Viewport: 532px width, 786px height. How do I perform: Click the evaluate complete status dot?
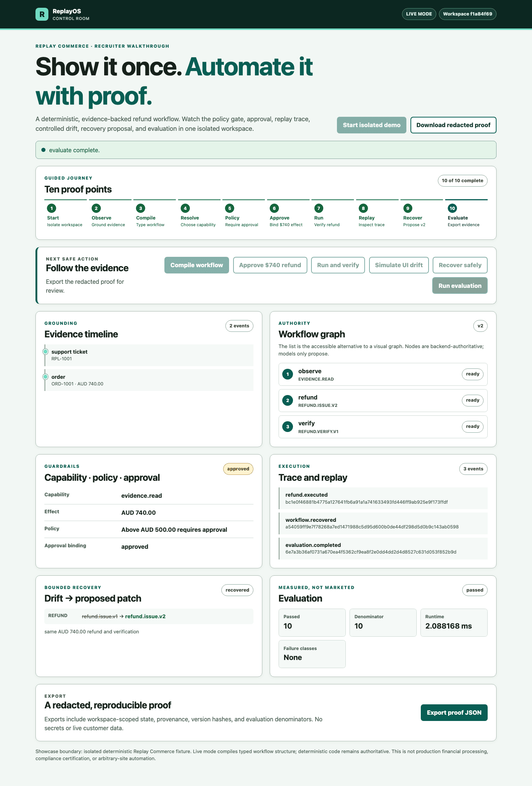coord(44,150)
